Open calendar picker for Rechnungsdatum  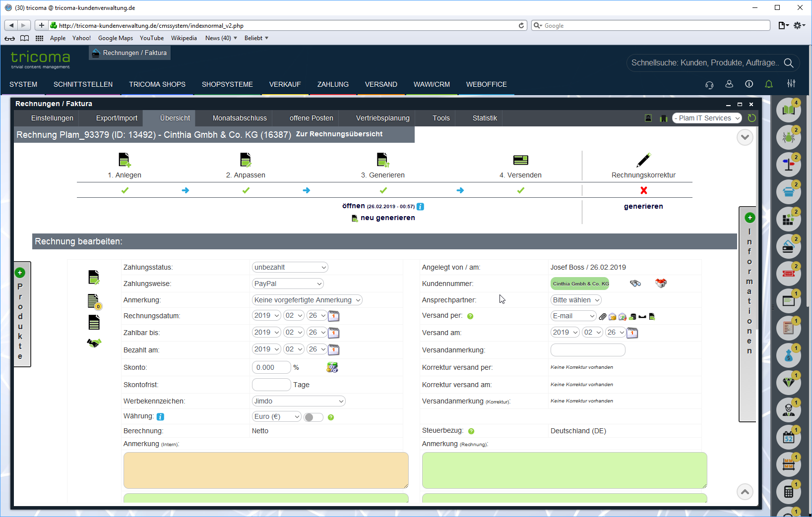tap(334, 316)
